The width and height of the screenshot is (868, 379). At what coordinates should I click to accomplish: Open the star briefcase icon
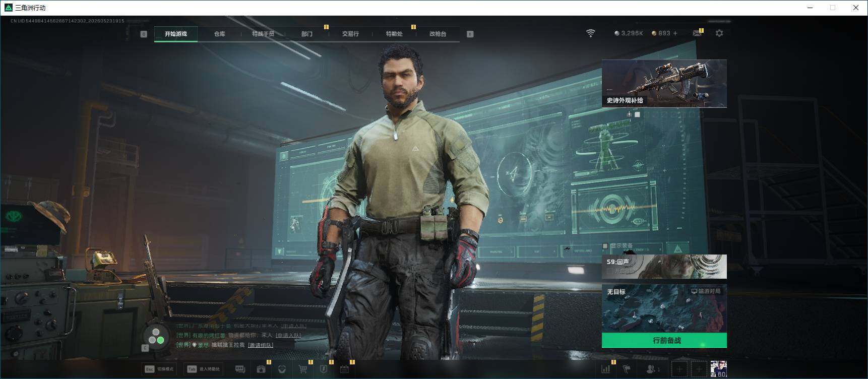click(261, 369)
